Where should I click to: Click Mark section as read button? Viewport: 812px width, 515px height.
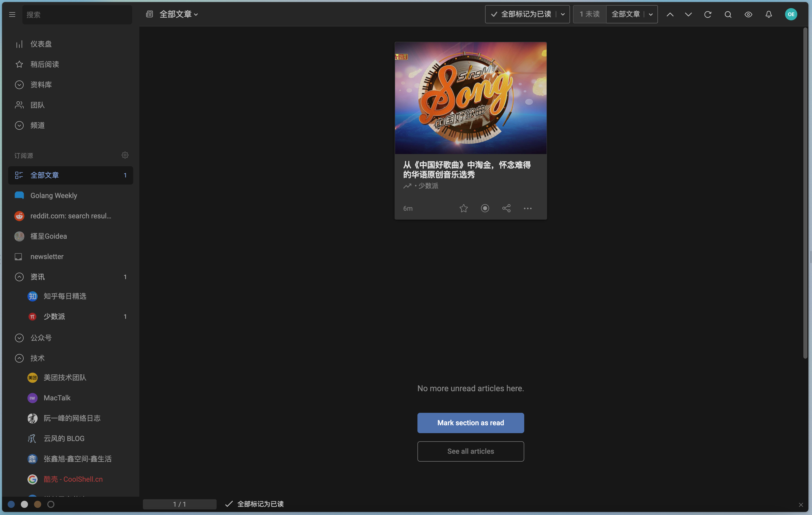click(x=470, y=423)
